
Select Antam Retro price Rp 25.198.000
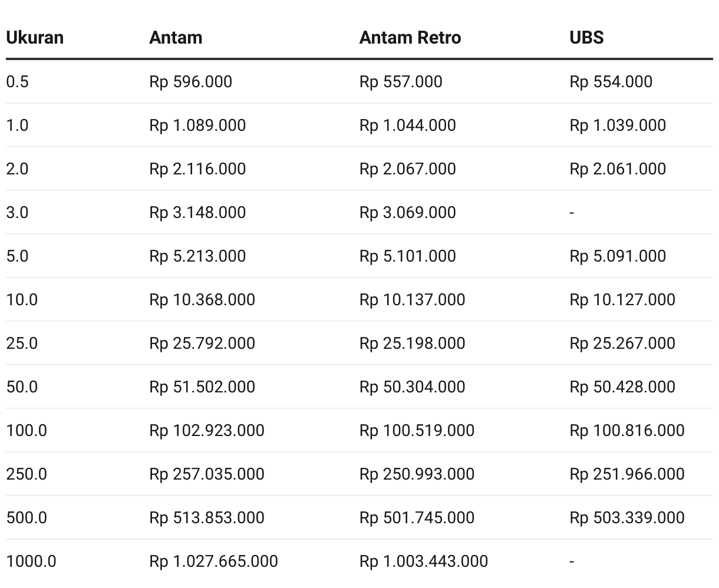click(413, 343)
